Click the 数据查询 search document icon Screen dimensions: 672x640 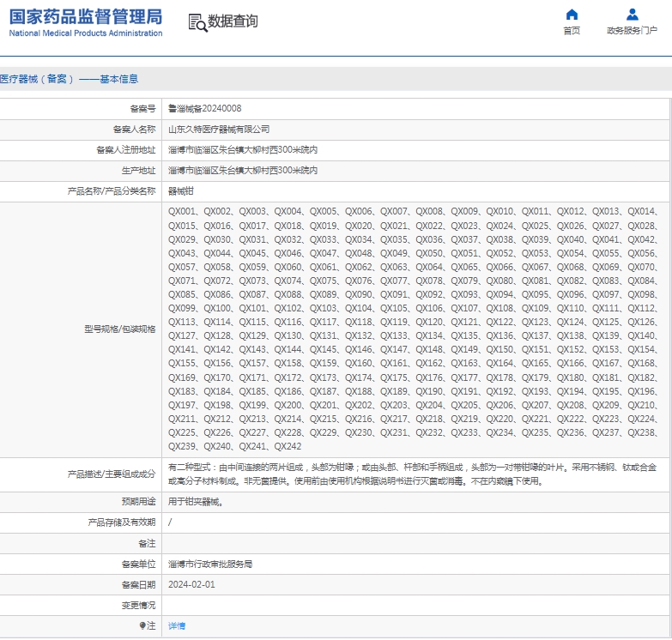tap(197, 22)
